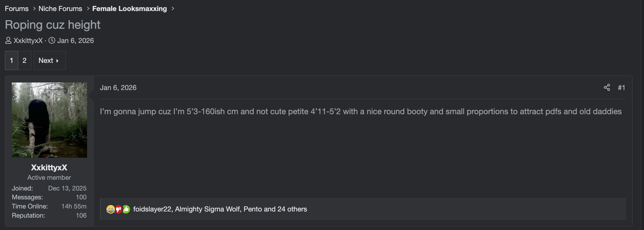
Task: Open the XxkittyxX avatar image
Action: coord(49,120)
